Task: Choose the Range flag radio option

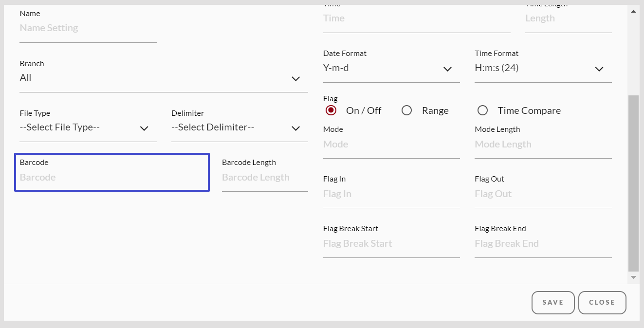Action: pos(406,110)
